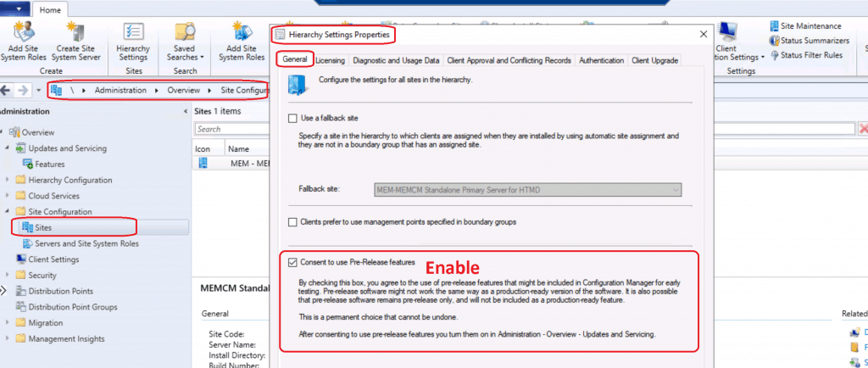The width and height of the screenshot is (868, 368).
Task: Click Site Maintenance in ribbon
Action: tap(805, 26)
